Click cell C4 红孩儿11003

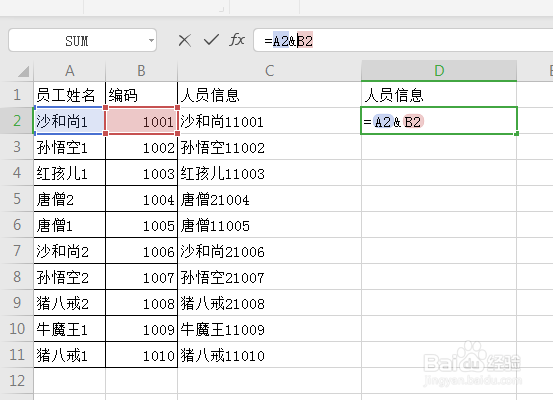269,173
